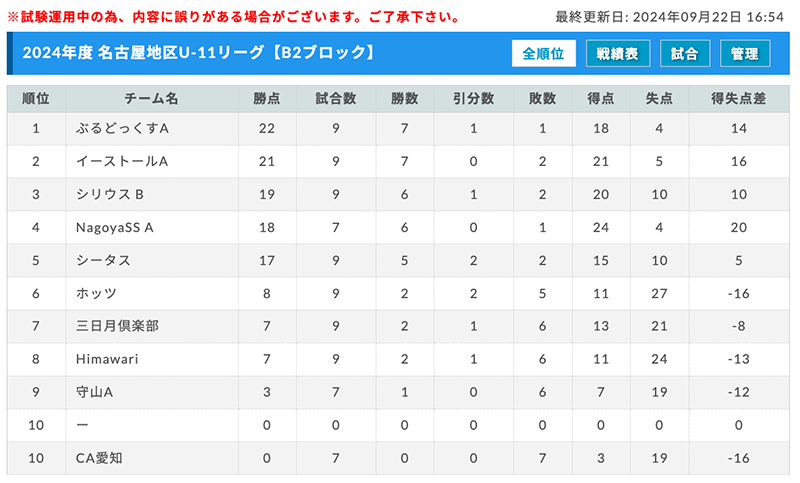Image resolution: width=800 pixels, height=483 pixels.
Task: Click the league title 2024年度 名古屋地区U-11リーグ
Action: (x=143, y=53)
